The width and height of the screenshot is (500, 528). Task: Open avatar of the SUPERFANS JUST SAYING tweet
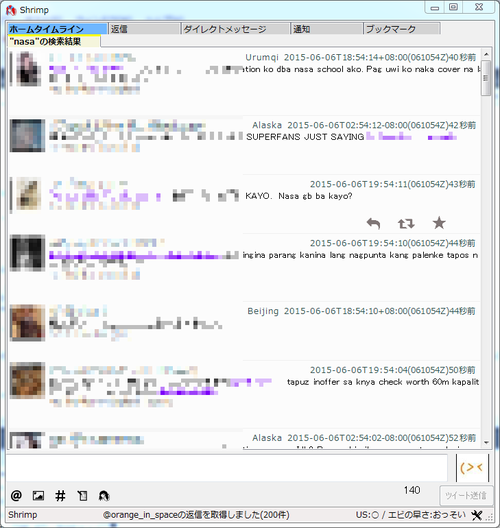[x=27, y=135]
